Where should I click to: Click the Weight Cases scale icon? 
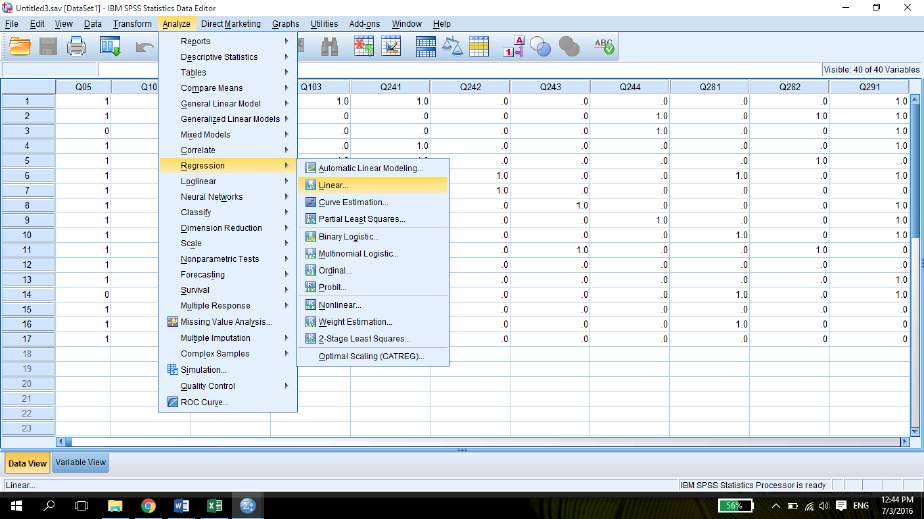453,46
